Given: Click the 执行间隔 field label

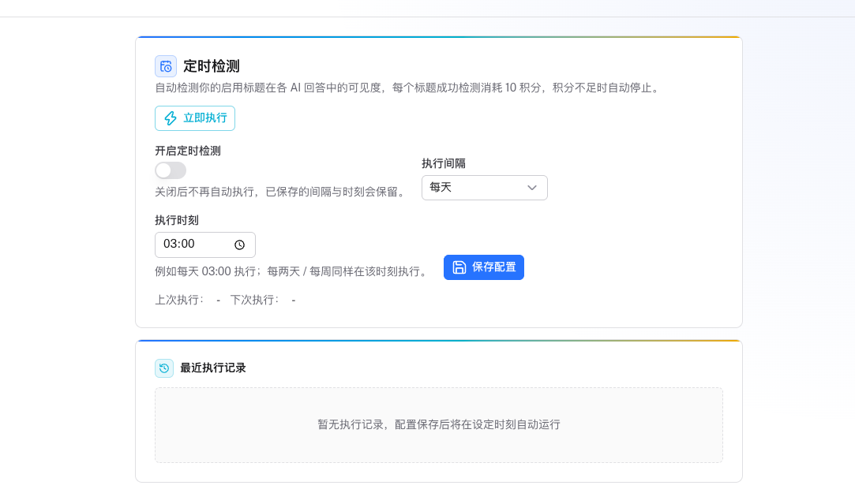Looking at the screenshot, I should click(444, 163).
